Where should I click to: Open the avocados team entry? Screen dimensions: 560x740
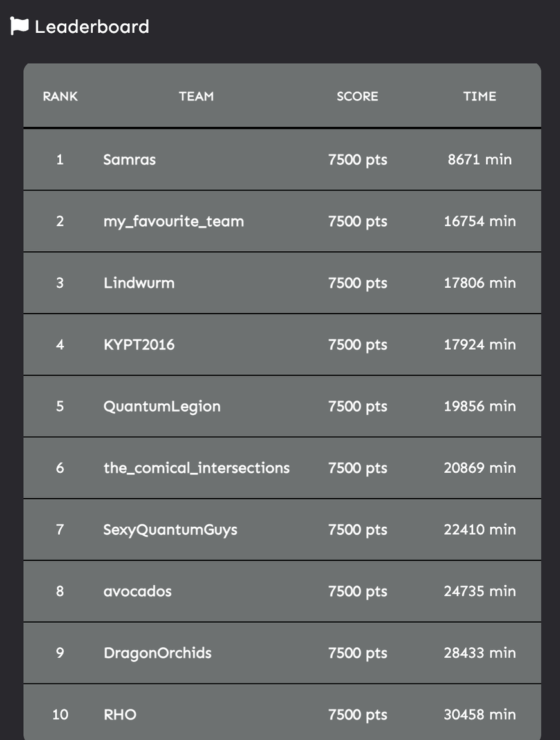[x=138, y=591]
